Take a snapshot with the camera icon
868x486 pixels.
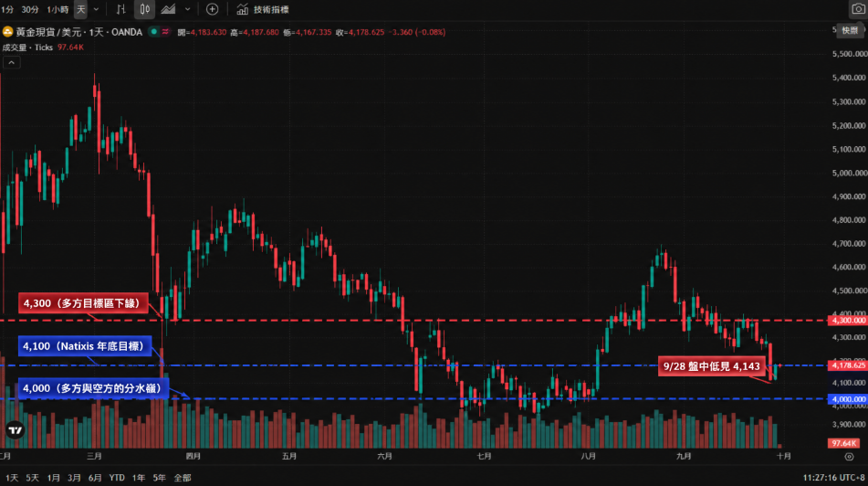click(858, 9)
